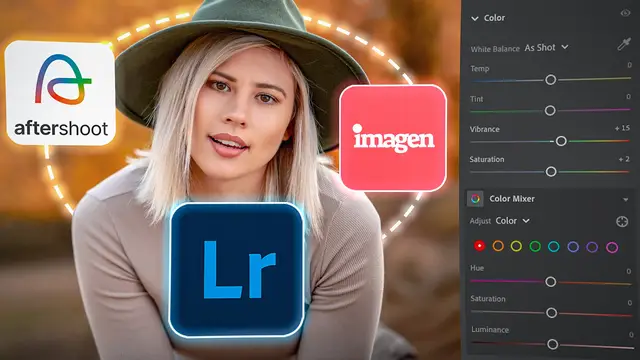Viewport: 640px width, 360px height.
Task: Click the Imagen logo
Action: coord(393,138)
